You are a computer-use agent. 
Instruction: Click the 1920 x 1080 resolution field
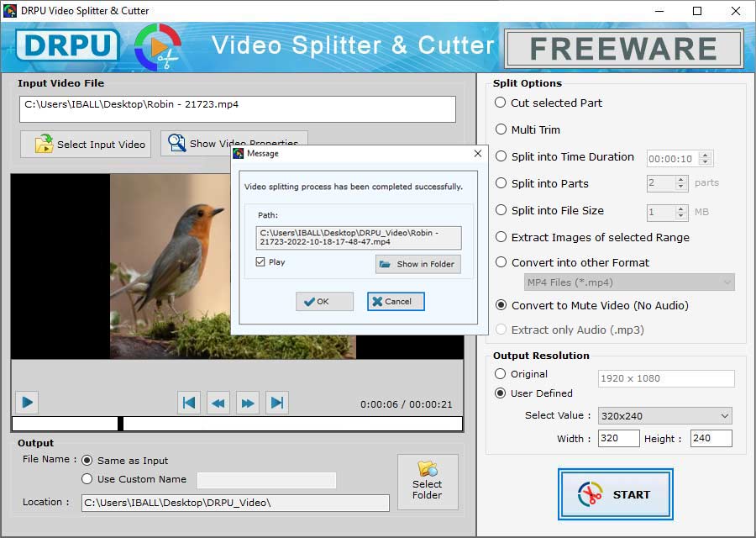click(666, 378)
